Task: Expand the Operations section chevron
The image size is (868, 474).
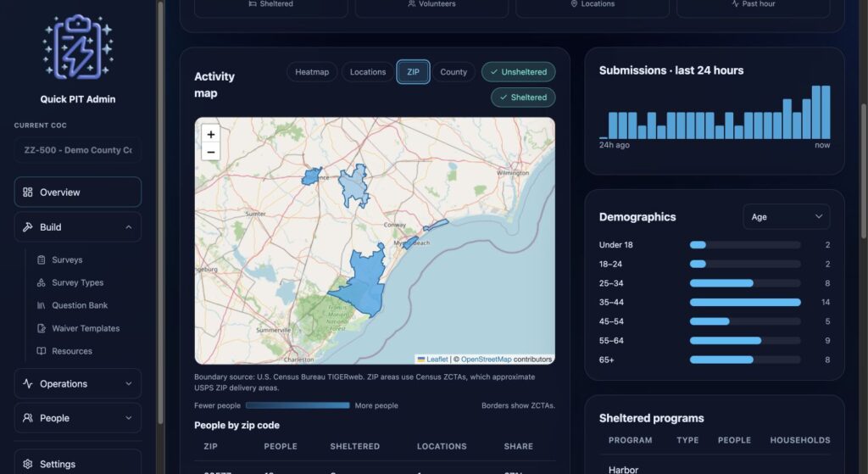Action: pos(129,384)
